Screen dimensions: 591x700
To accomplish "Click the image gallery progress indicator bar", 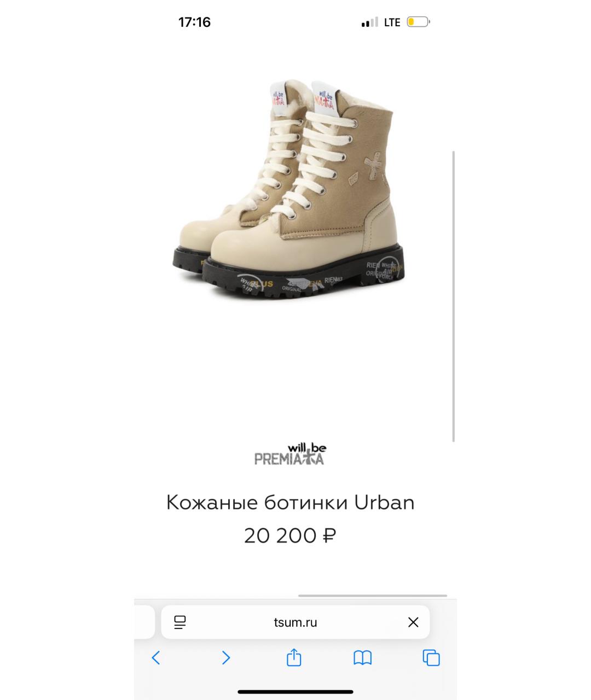I will coord(373,596).
